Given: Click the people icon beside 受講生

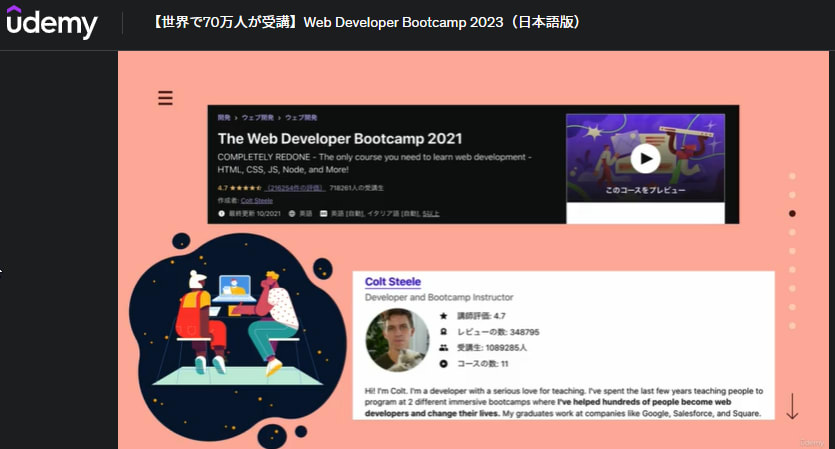Looking at the screenshot, I should tap(444, 348).
